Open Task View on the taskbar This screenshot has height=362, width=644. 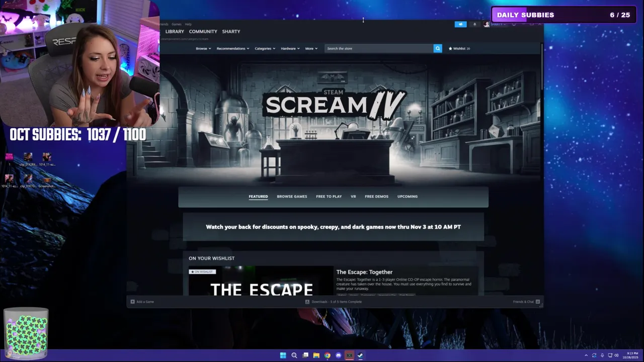tap(305, 355)
